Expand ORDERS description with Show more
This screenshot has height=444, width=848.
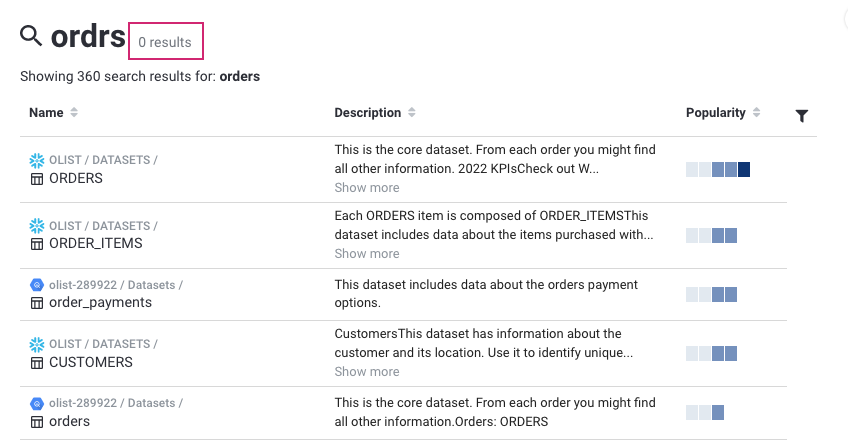[367, 188]
